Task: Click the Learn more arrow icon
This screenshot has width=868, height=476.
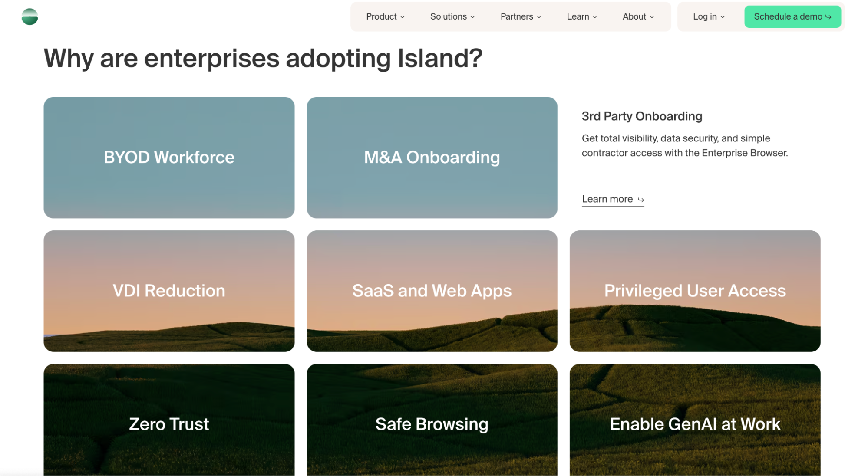Action: click(x=640, y=200)
